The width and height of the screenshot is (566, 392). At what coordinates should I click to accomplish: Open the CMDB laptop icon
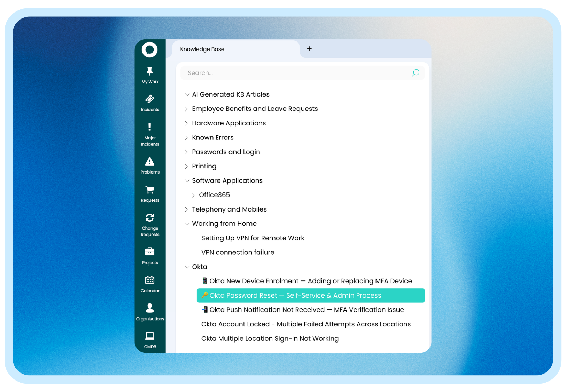150,336
